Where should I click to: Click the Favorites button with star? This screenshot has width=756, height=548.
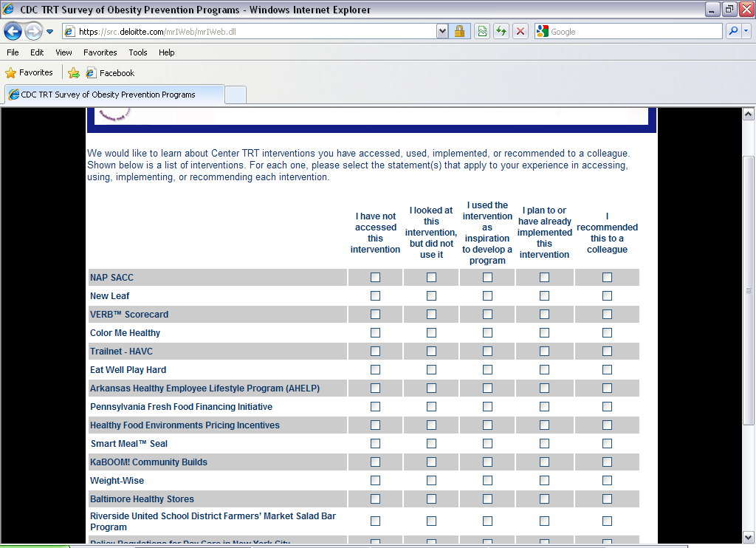pos(30,73)
